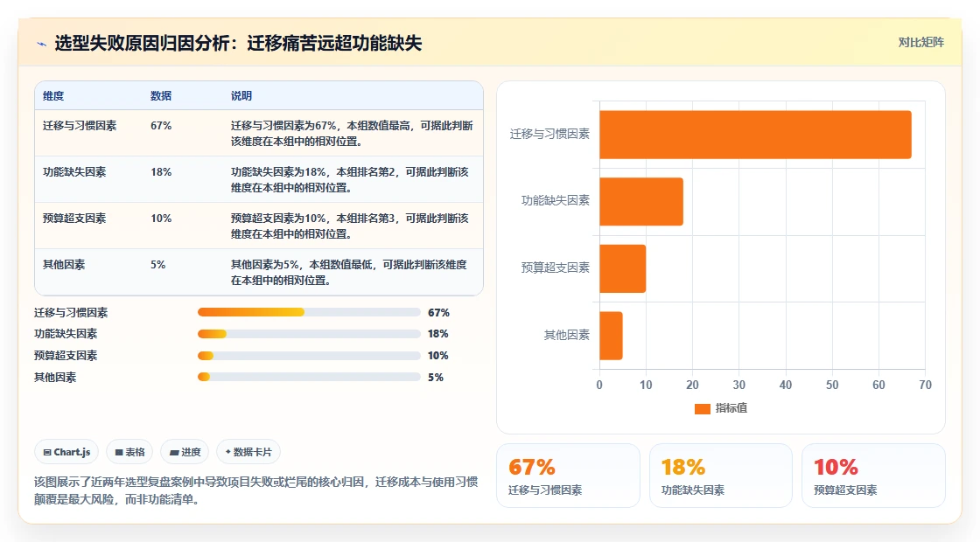980x542 pixels.
Task: Click the 对比矩阵 label in header
Action: pyautogui.click(x=920, y=43)
